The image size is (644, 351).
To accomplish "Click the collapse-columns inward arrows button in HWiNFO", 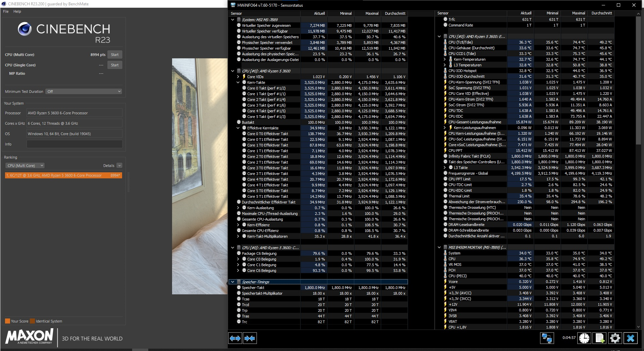I will [x=250, y=338].
